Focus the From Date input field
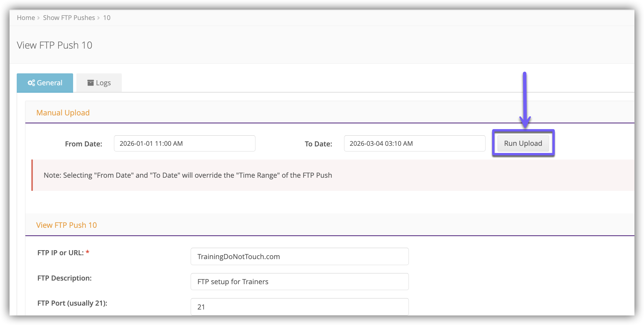Viewport: 644px width, 325px height. click(184, 143)
